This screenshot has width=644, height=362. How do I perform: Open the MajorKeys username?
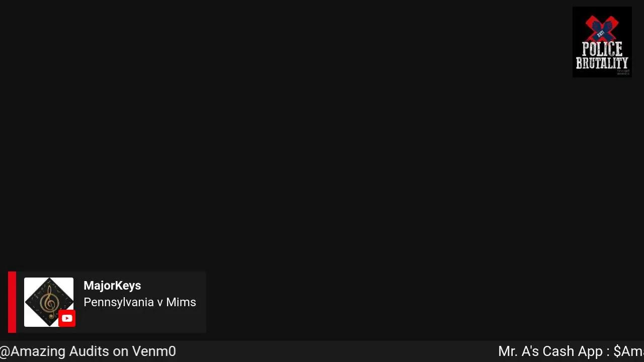(x=112, y=286)
